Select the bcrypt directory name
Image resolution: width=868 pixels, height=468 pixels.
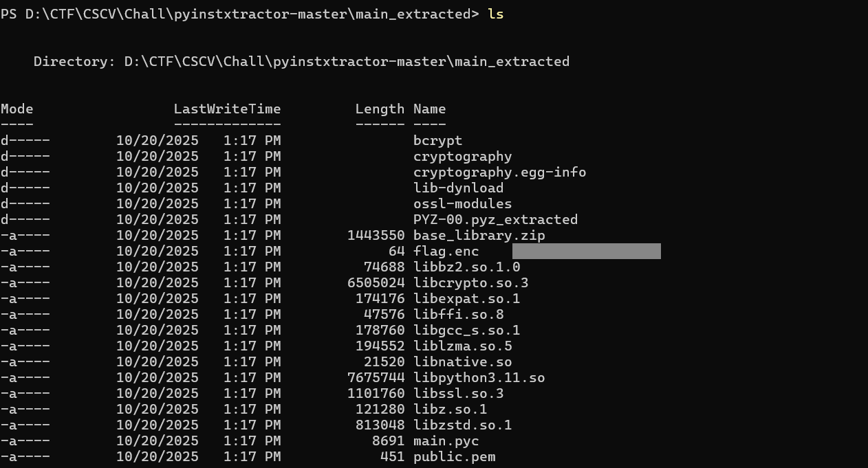point(437,141)
